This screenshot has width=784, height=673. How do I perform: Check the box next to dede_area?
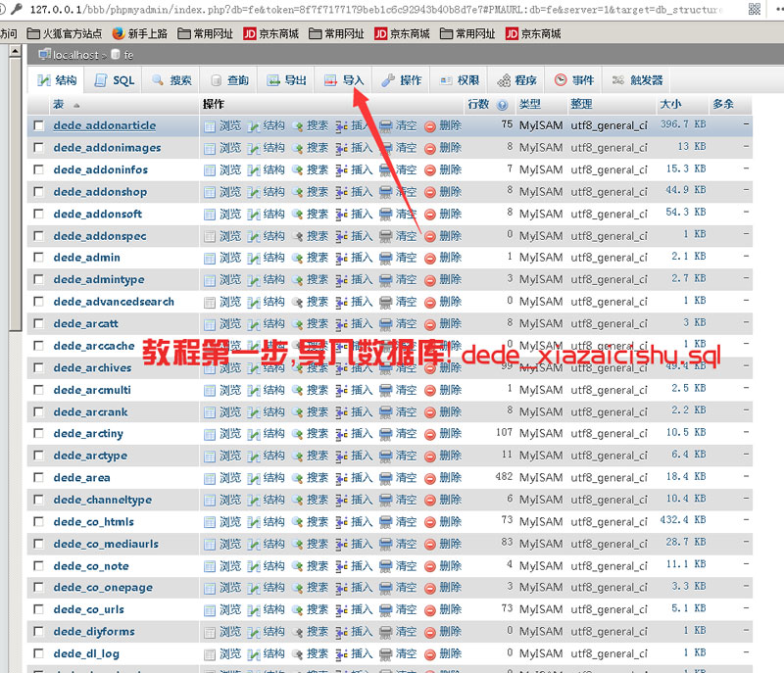(x=39, y=478)
